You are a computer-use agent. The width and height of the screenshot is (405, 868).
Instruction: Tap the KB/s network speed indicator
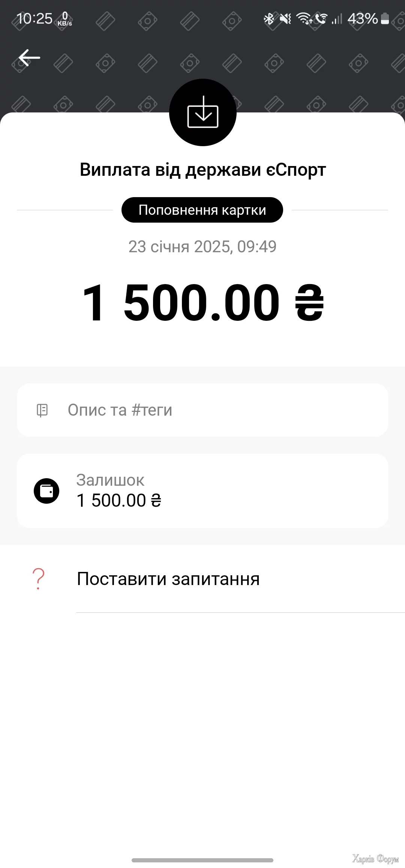[64, 19]
